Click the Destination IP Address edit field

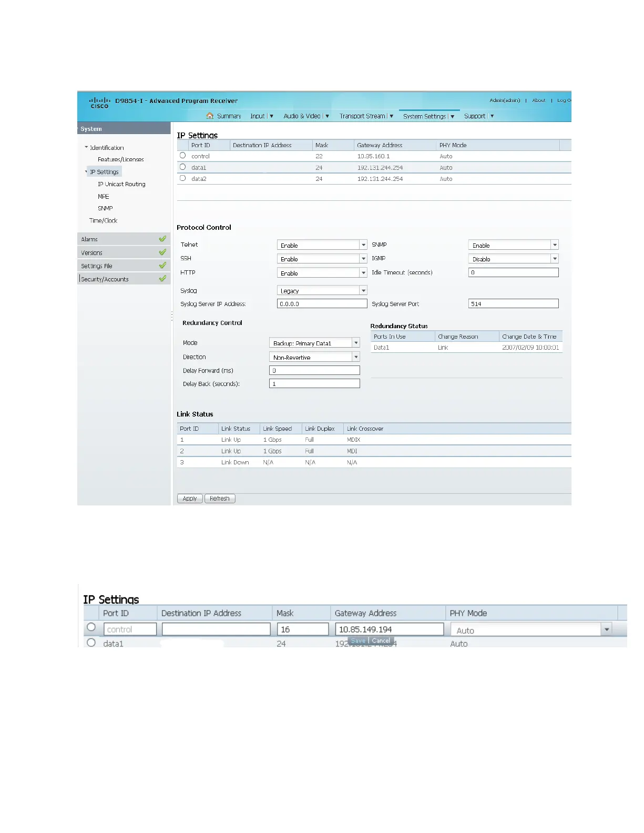[x=216, y=629]
